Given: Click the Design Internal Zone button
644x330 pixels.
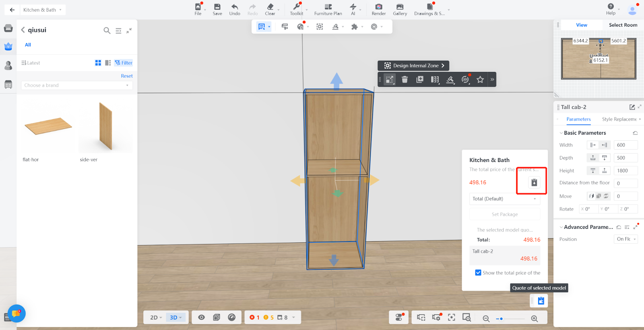Looking at the screenshot, I should click(413, 66).
